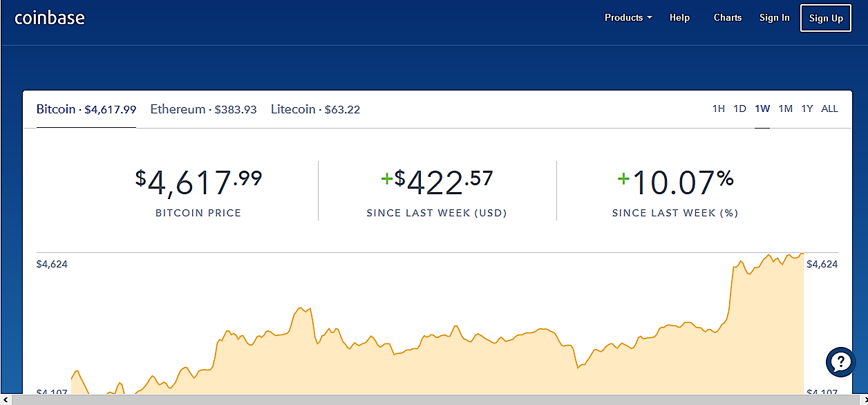
Task: Click the horizontal scrollbar left arrow
Action: (6, 399)
